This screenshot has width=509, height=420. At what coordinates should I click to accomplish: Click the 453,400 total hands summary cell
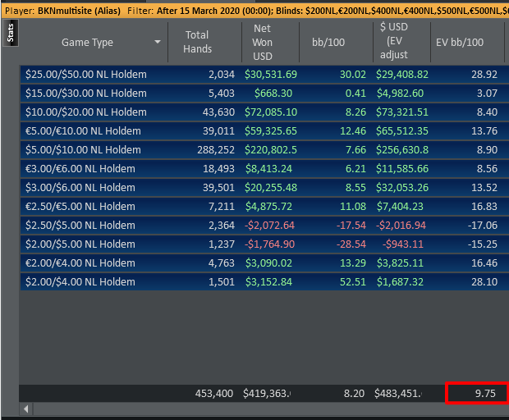pyautogui.click(x=214, y=394)
